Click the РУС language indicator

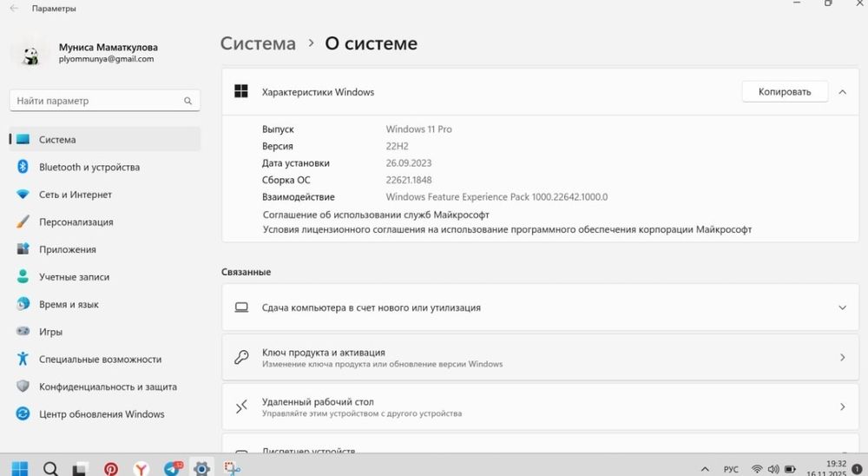click(731, 469)
